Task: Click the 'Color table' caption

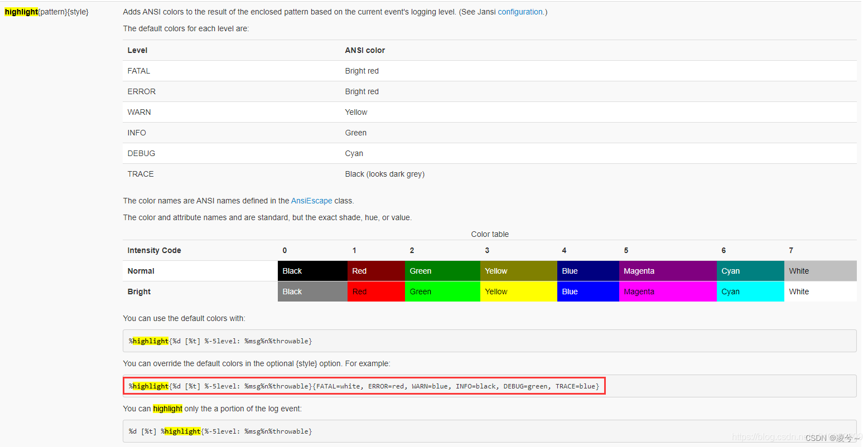Action: [490, 234]
